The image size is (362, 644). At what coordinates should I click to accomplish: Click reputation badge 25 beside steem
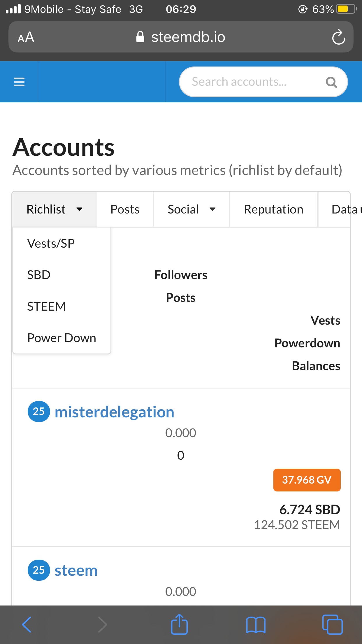point(39,570)
